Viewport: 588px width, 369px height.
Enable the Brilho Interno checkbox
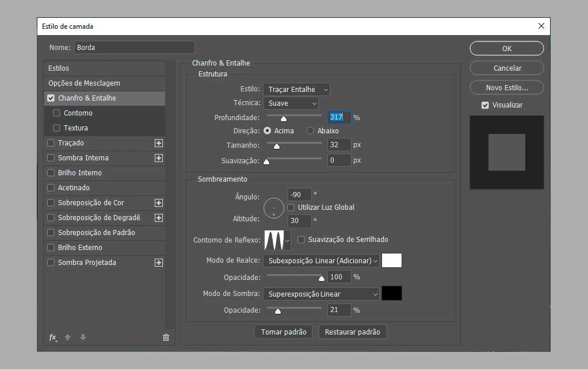tap(51, 173)
